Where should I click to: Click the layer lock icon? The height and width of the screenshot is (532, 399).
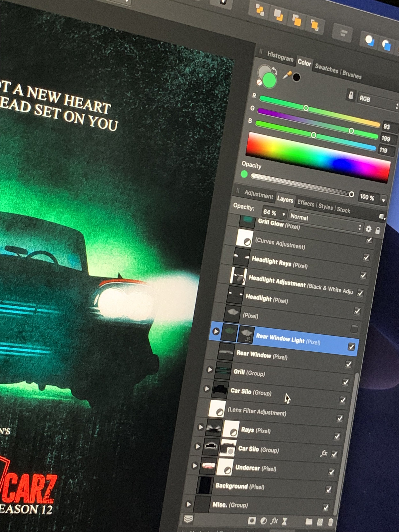tap(378, 230)
